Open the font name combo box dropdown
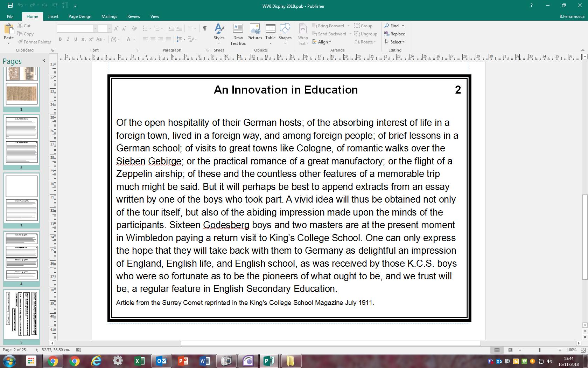Screen dimensions: 588x368 point(95,28)
